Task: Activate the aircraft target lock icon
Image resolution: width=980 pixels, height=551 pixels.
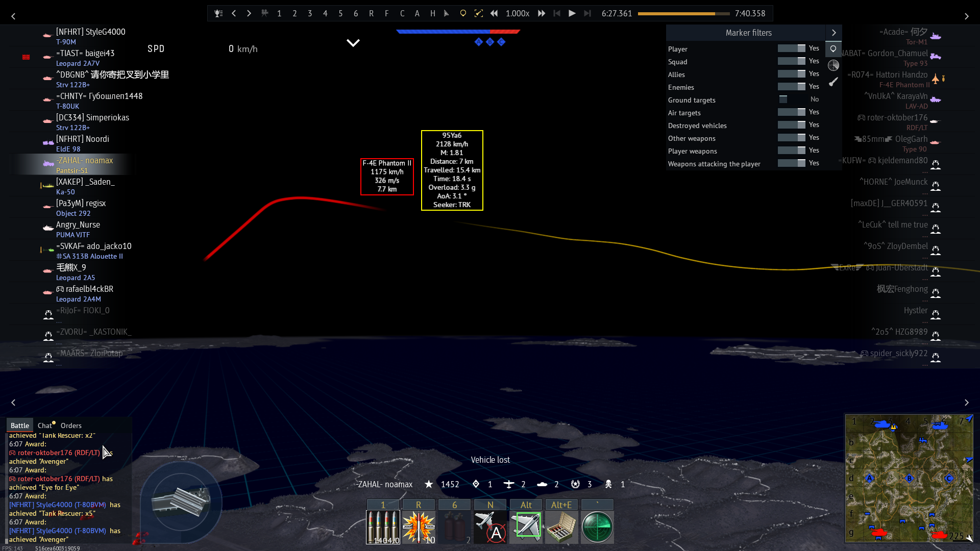Action: (x=526, y=527)
